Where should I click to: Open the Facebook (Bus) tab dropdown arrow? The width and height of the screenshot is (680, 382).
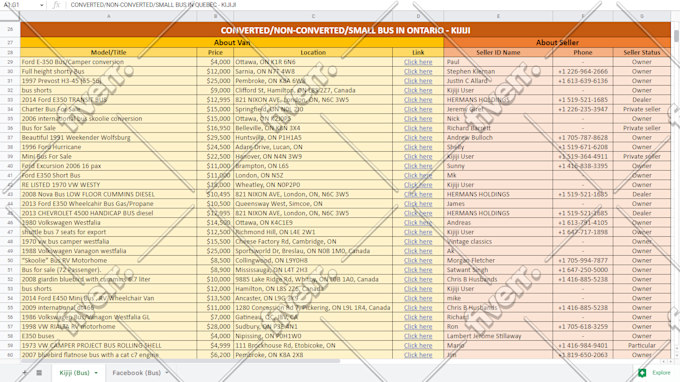point(167,373)
